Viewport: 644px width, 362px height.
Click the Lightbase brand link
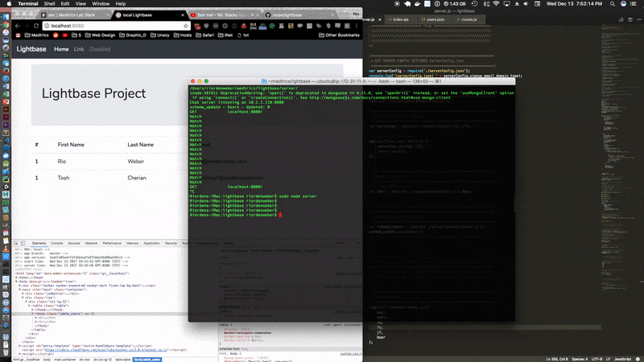tap(31, 49)
